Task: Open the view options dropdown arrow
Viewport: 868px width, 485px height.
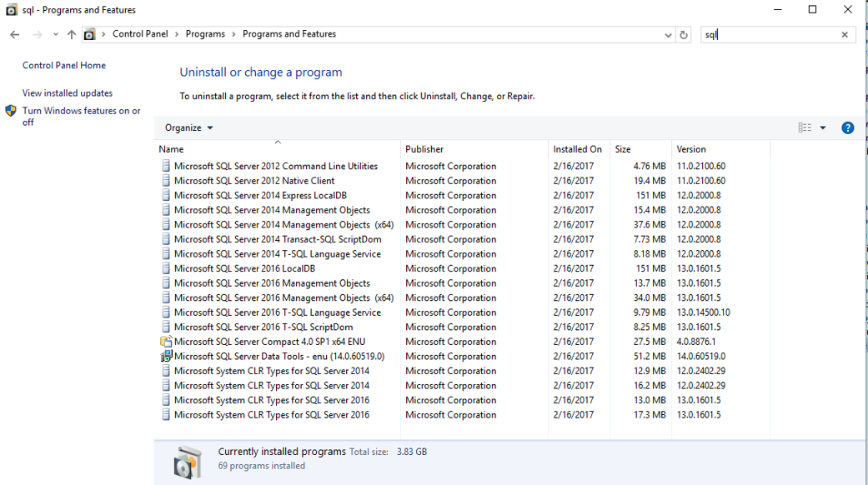Action: [823, 127]
